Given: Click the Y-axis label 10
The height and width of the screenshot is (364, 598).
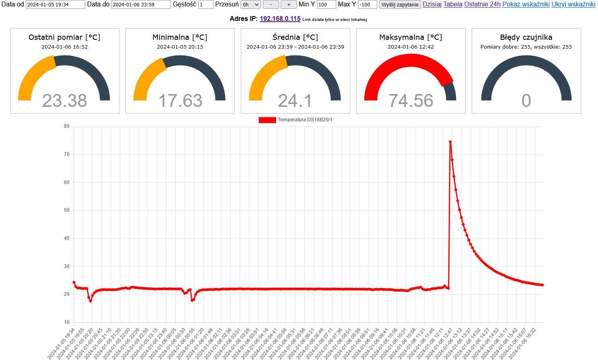Looking at the screenshot, I should (67, 322).
